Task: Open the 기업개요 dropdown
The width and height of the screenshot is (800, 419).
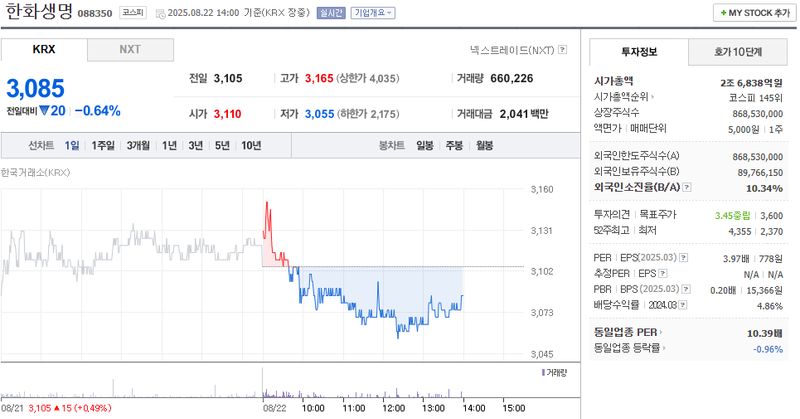Action: click(x=373, y=13)
